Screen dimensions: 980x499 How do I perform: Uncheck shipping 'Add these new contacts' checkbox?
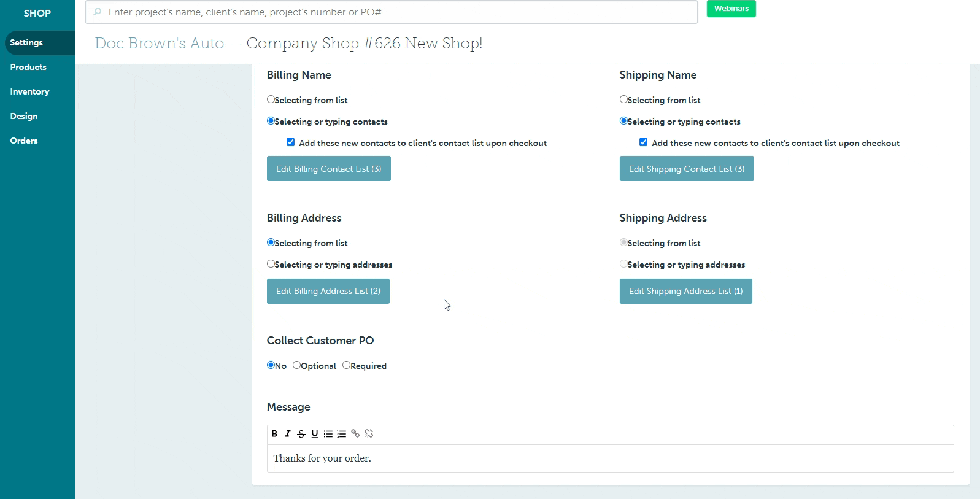643,142
